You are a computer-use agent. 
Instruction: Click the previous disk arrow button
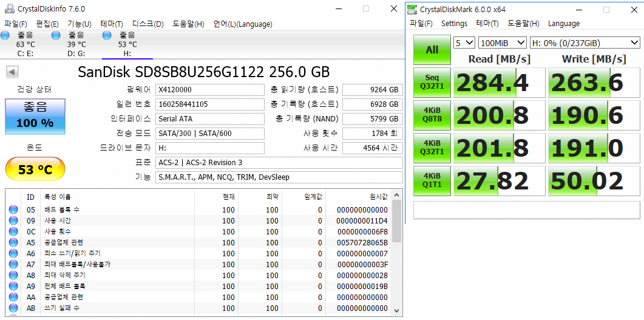pos(12,72)
